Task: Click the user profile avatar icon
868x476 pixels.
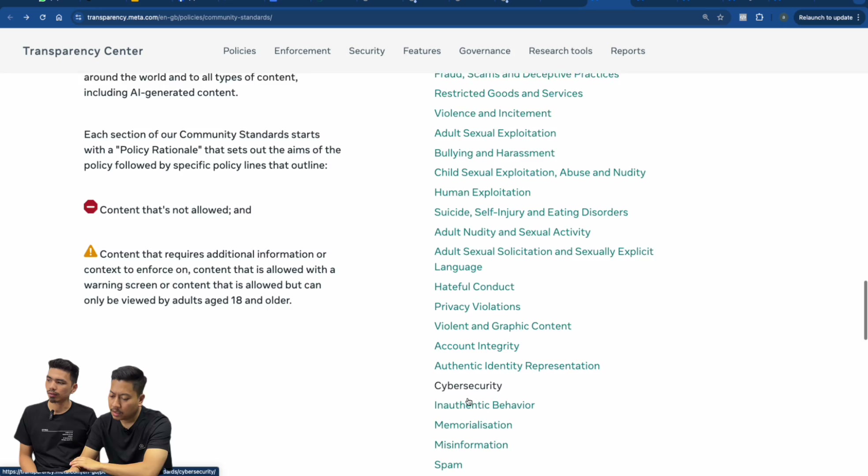Action: click(784, 18)
